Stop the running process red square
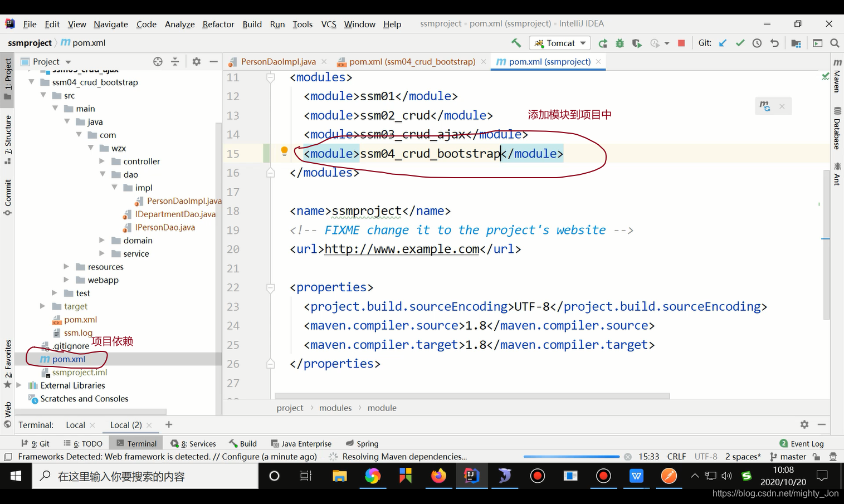Viewport: 844px width, 504px height. click(681, 43)
